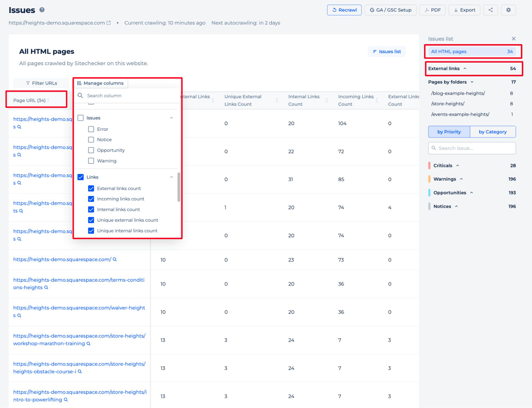This screenshot has height=408, width=532.
Task: Check the Notice column checkbox
Action: pyautogui.click(x=91, y=140)
